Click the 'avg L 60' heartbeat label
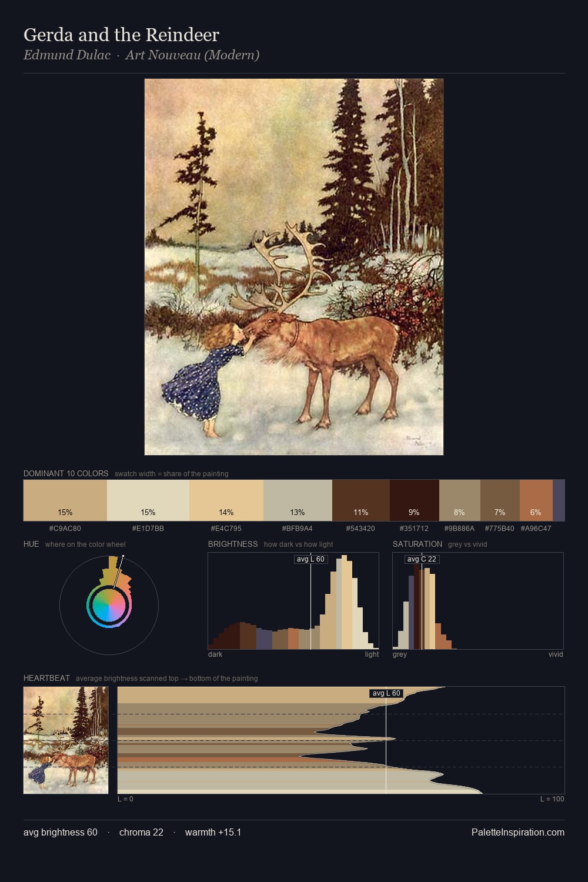588x882 pixels. [386, 693]
